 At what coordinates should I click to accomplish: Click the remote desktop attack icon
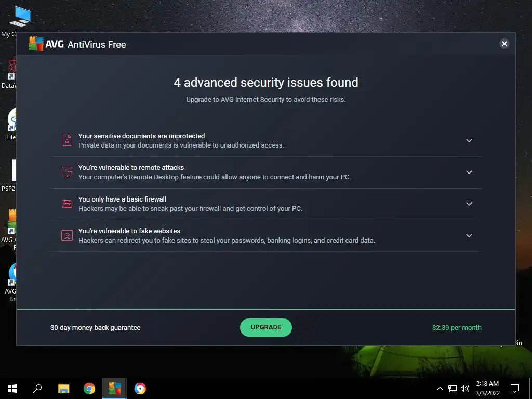(67, 172)
